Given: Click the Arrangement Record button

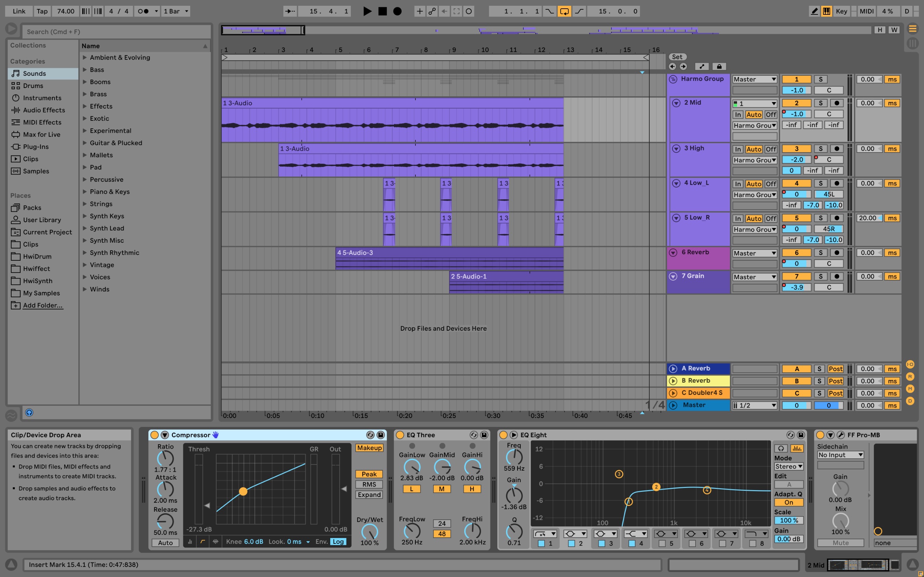Looking at the screenshot, I should tap(397, 11).
